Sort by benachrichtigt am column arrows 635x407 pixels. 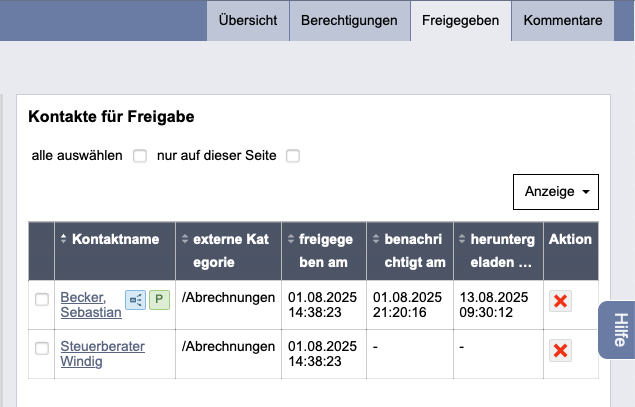tap(376, 239)
